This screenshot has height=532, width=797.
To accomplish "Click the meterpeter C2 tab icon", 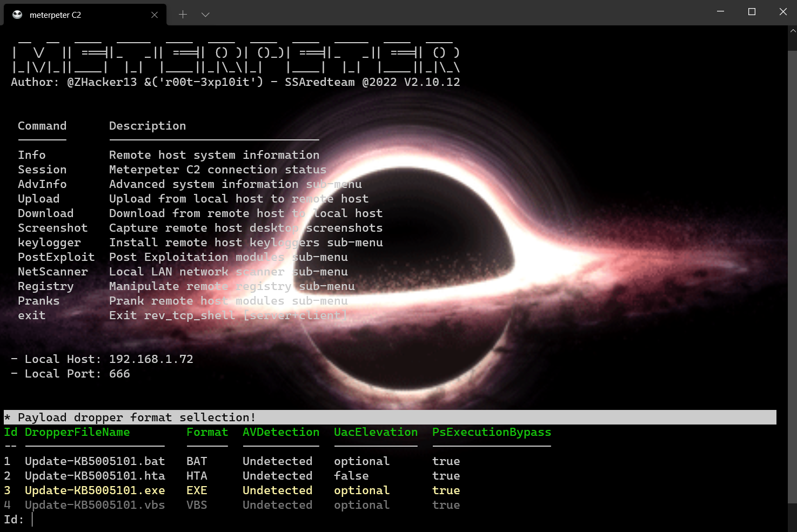I will click(17, 15).
